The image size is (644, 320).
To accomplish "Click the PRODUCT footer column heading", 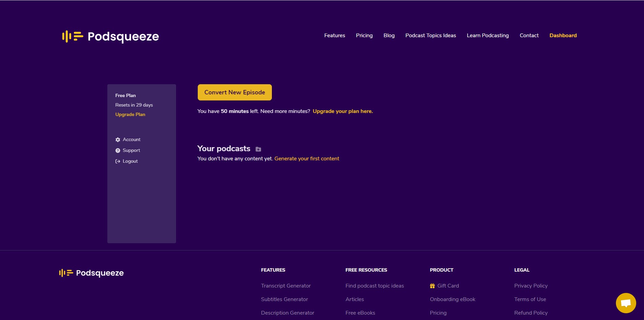I will click(442, 270).
